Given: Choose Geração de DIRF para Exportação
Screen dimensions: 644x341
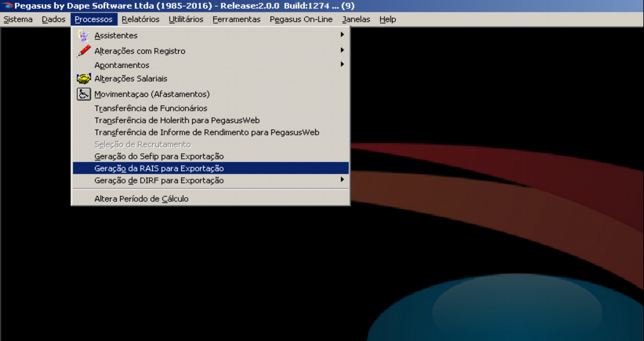Looking at the screenshot, I should (x=211, y=180).
